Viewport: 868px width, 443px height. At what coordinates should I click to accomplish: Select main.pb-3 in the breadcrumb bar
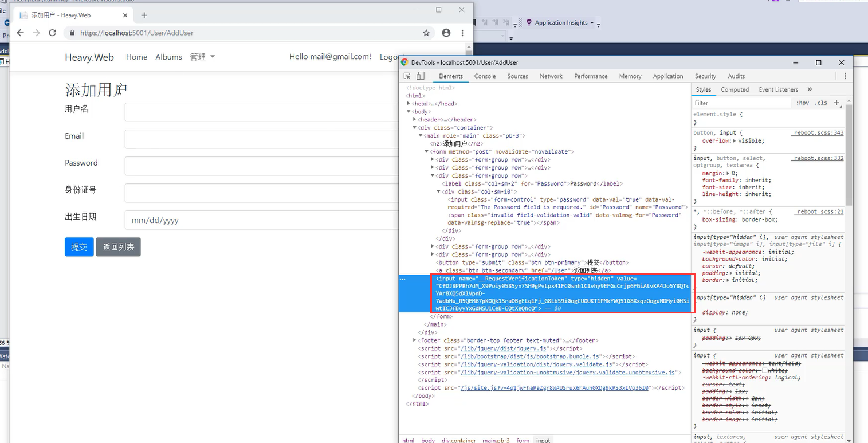(496, 440)
